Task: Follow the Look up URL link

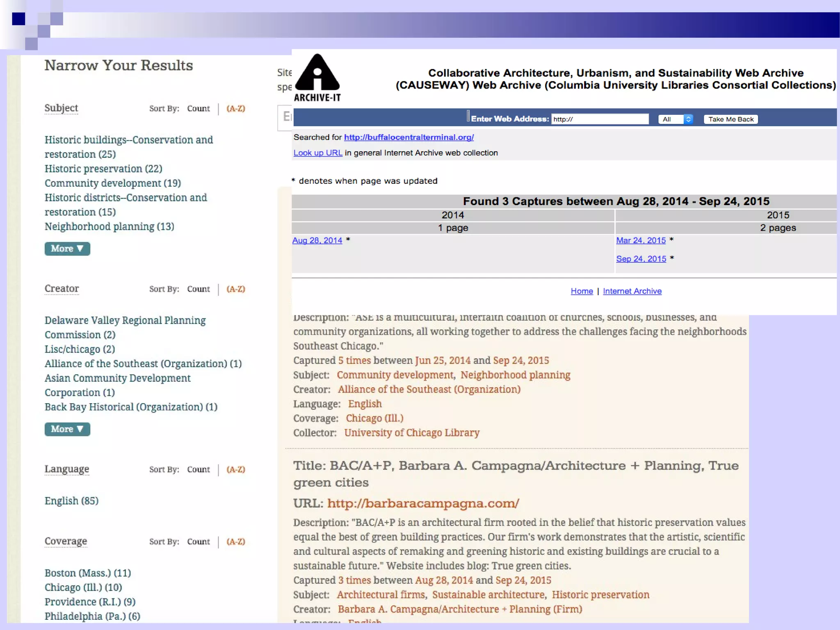Action: tap(318, 153)
